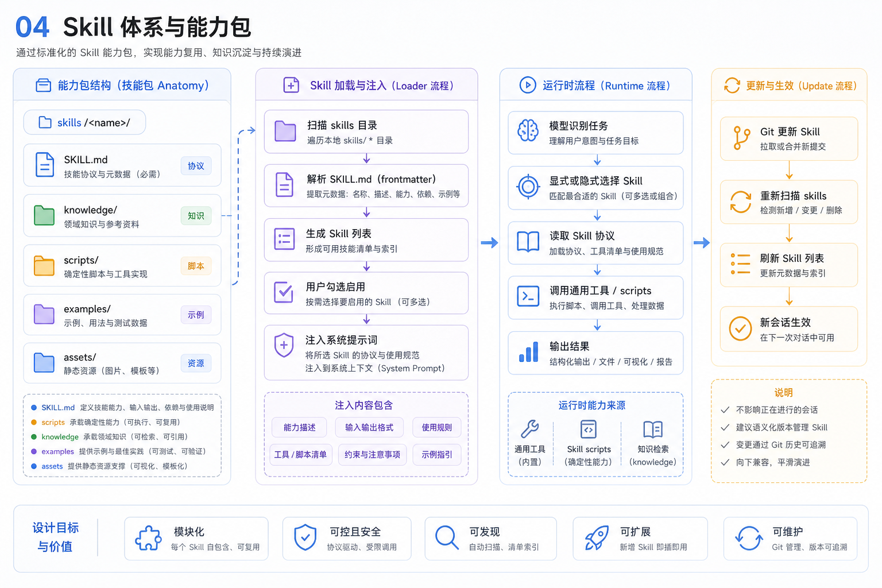The width and height of the screenshot is (882, 588).
Task: Click the check-circle icon for 新会话生效
Action: [741, 328]
